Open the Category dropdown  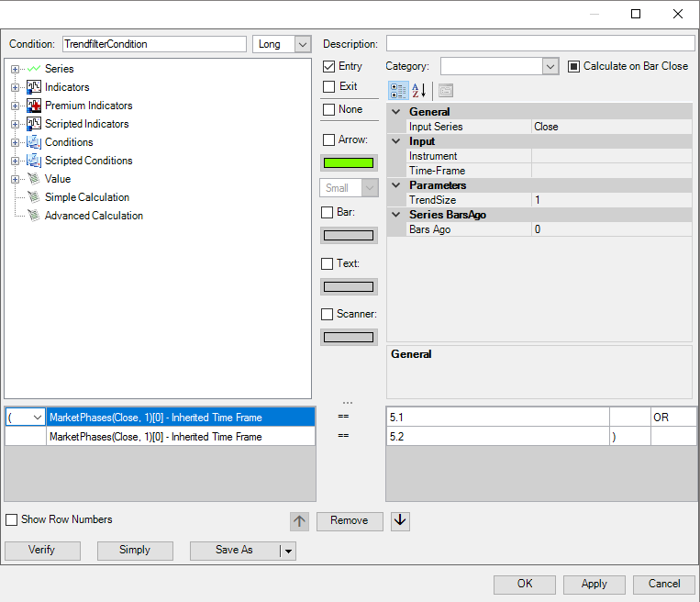click(x=550, y=66)
